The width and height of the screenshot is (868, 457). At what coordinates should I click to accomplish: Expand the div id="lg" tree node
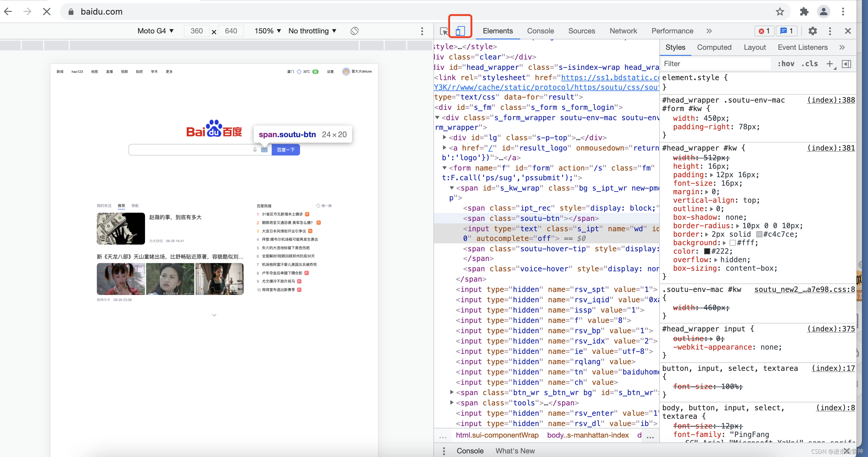click(x=444, y=137)
